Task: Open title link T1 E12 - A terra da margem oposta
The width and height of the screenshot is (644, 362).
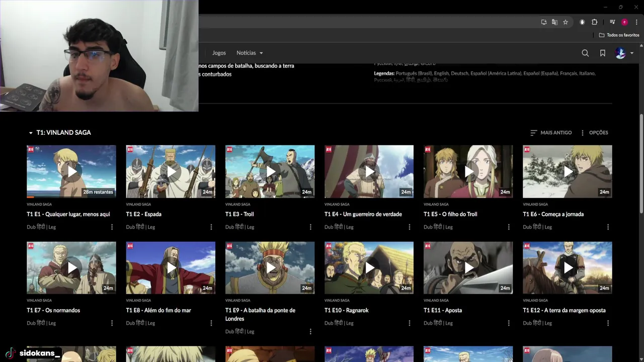Action: pyautogui.click(x=564, y=310)
